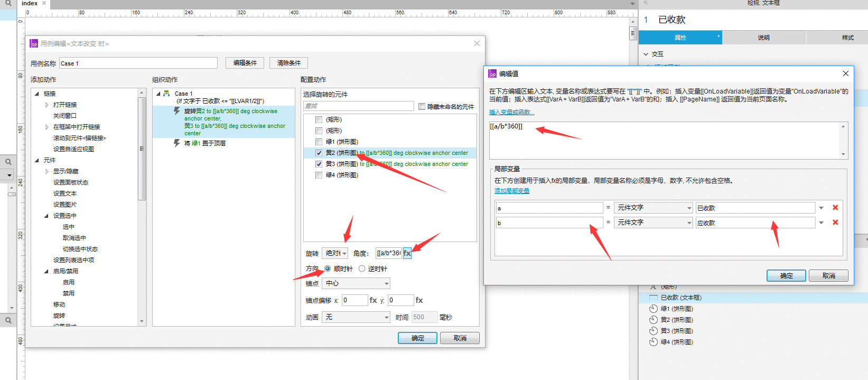Click the 编辑条件 button
Image resolution: width=868 pixels, height=380 pixels.
coord(245,63)
